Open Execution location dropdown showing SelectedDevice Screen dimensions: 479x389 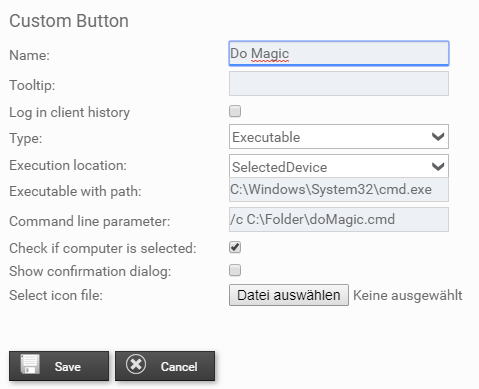[339, 166]
